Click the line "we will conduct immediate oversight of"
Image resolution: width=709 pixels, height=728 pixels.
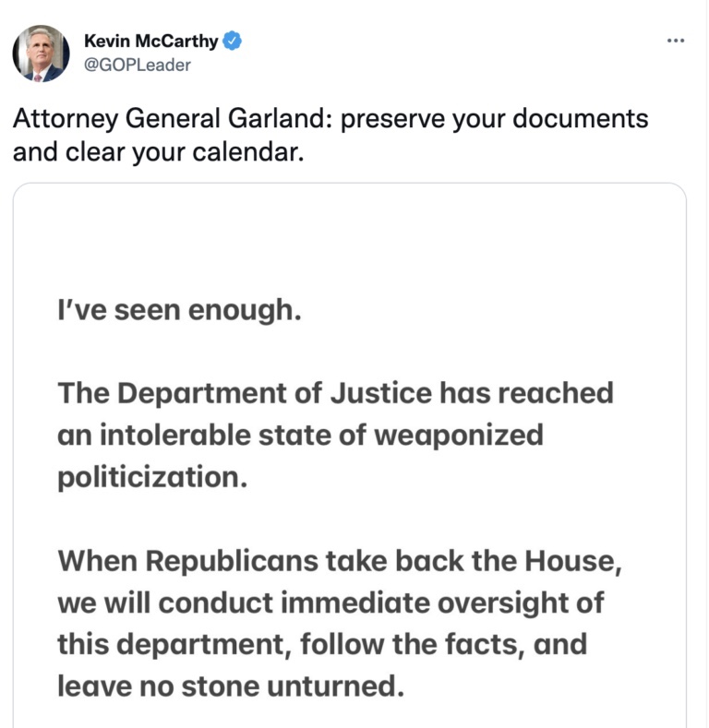(x=330, y=602)
